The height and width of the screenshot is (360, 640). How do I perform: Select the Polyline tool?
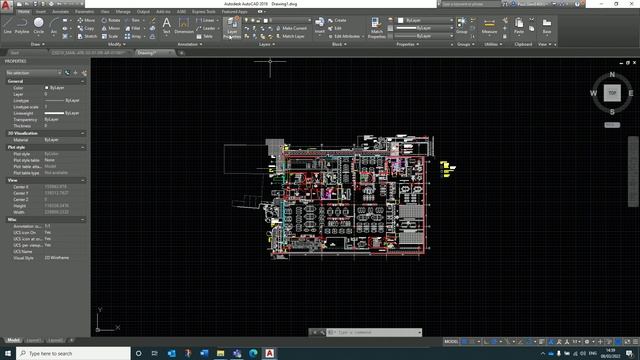[x=22, y=25]
